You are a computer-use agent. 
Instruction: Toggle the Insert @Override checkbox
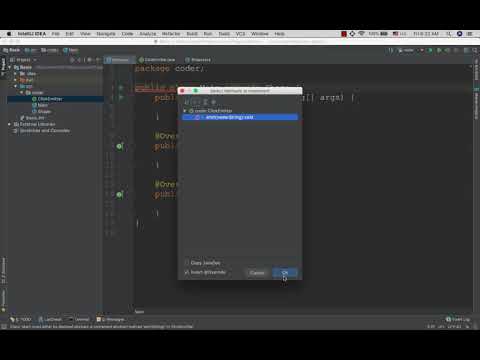pyautogui.click(x=187, y=272)
